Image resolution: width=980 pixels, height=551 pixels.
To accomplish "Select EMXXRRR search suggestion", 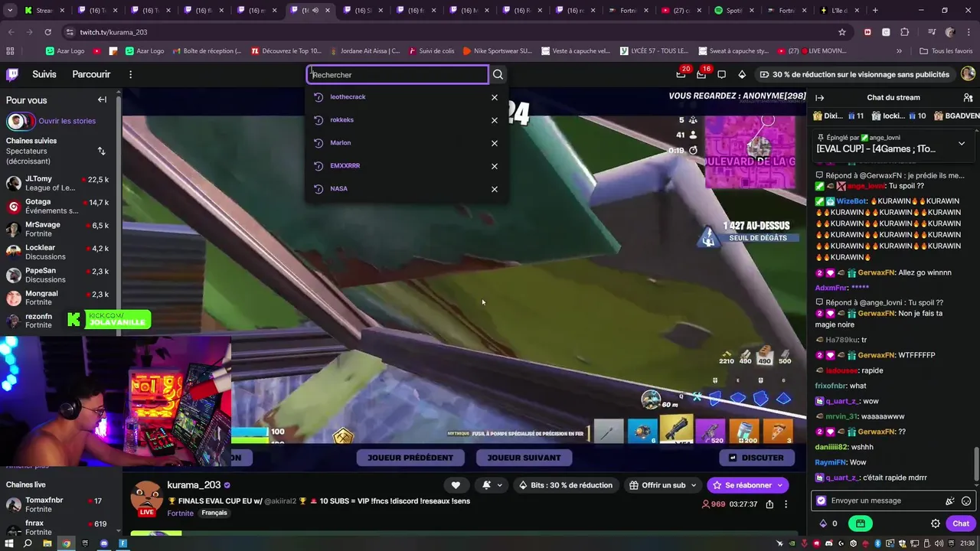I will click(345, 166).
